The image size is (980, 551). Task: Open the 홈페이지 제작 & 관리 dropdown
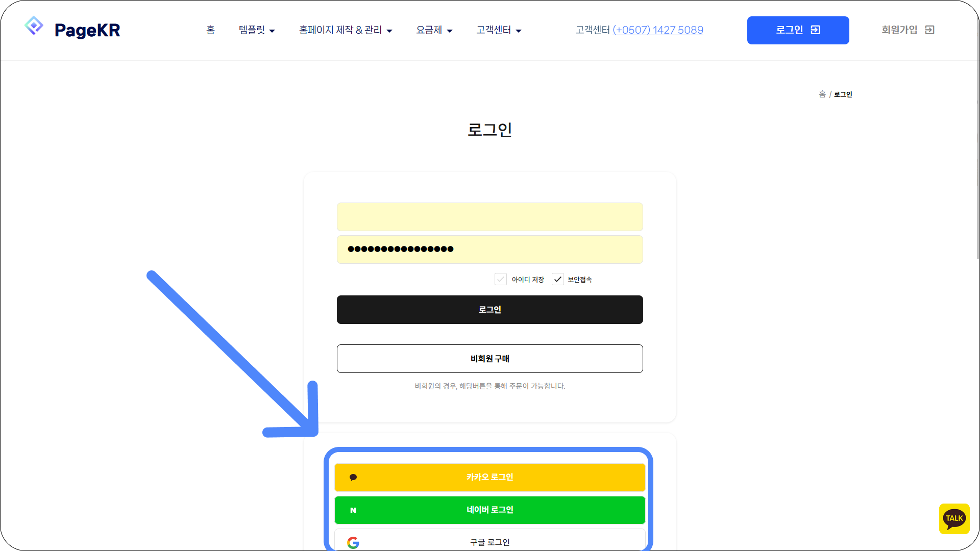(346, 30)
